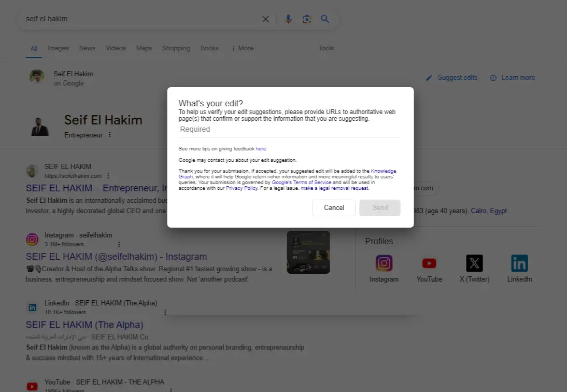Run search with the magnifier icon
The image size is (567, 392).
coord(325,19)
